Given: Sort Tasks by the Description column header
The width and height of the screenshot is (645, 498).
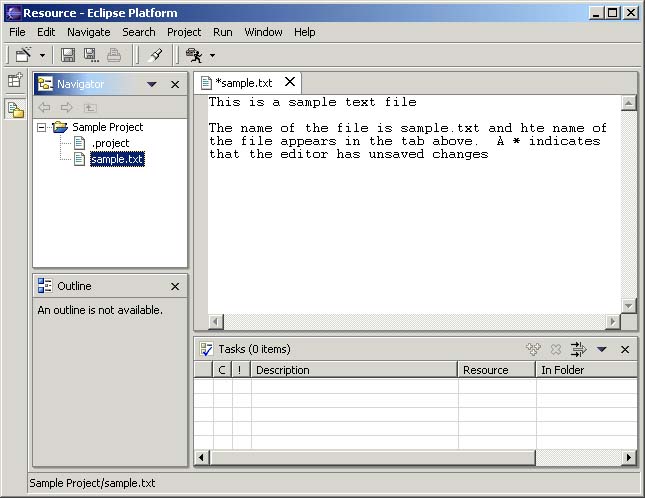Looking at the screenshot, I should coord(355,370).
